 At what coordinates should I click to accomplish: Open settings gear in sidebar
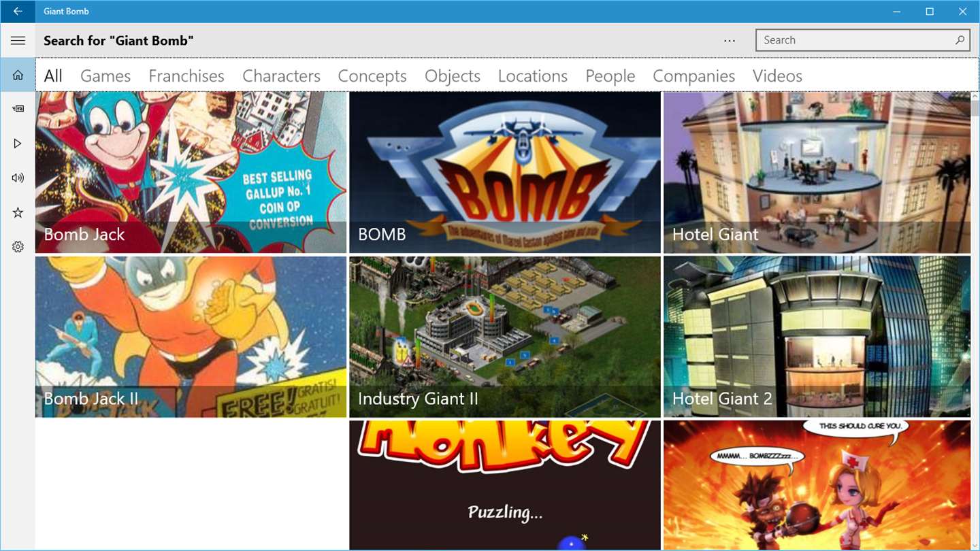click(x=18, y=247)
